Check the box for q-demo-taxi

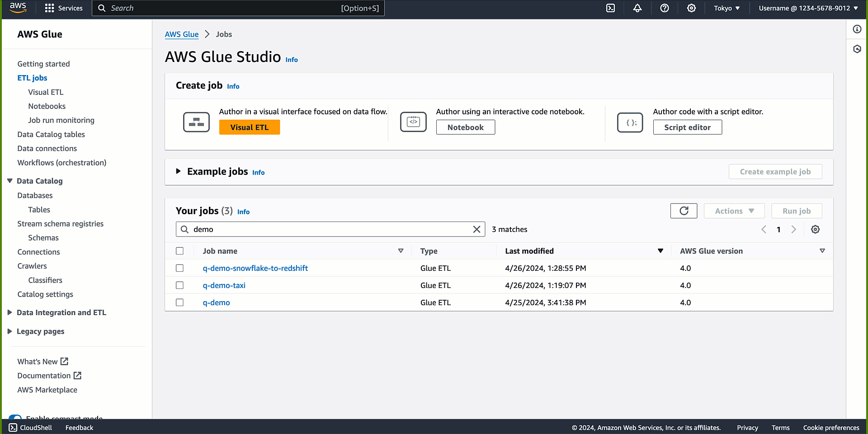pyautogui.click(x=180, y=285)
